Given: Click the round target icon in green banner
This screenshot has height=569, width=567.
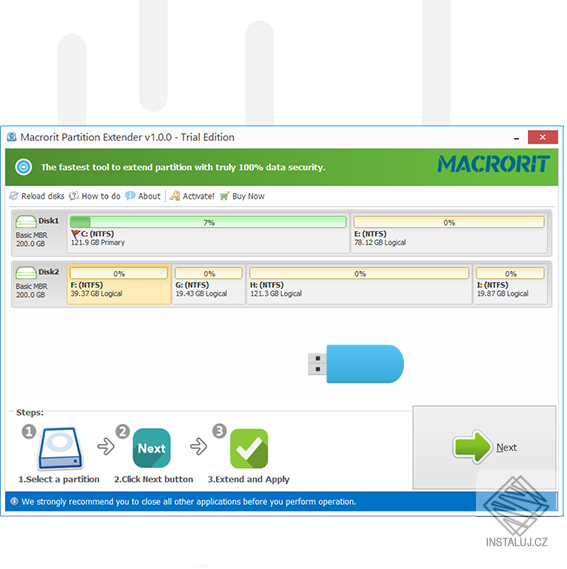Looking at the screenshot, I should tap(24, 167).
